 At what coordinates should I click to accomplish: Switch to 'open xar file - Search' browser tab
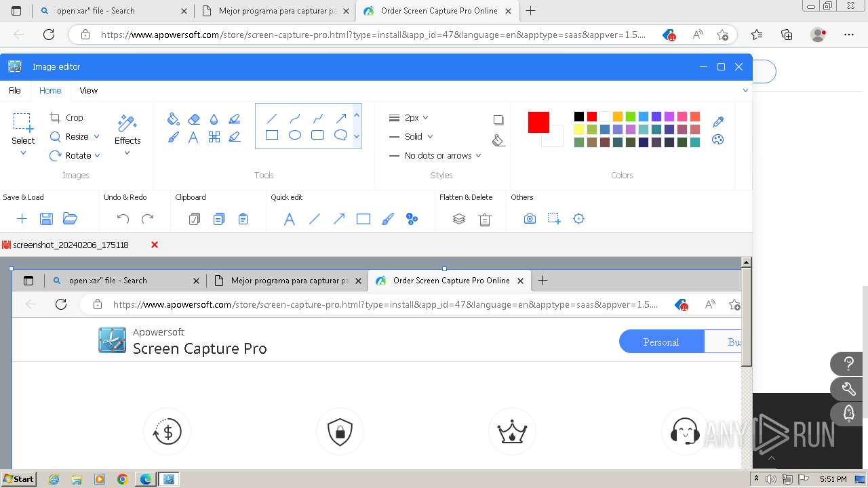[x=113, y=11]
